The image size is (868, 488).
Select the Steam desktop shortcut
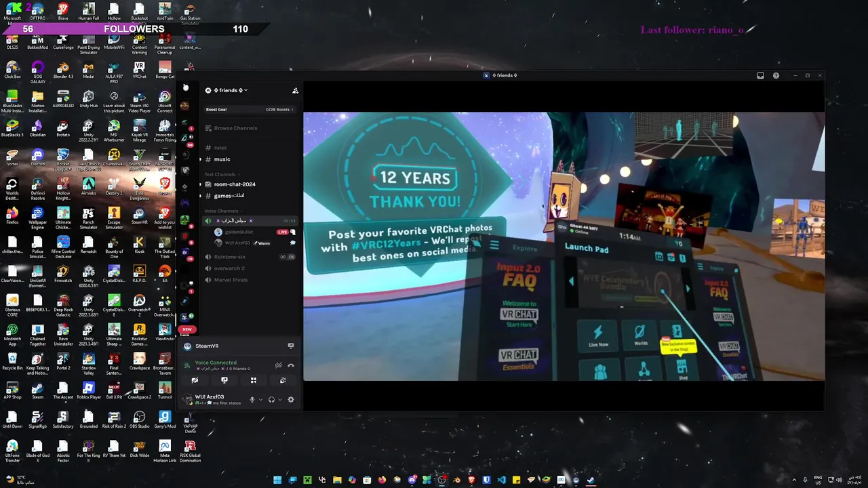(x=37, y=390)
